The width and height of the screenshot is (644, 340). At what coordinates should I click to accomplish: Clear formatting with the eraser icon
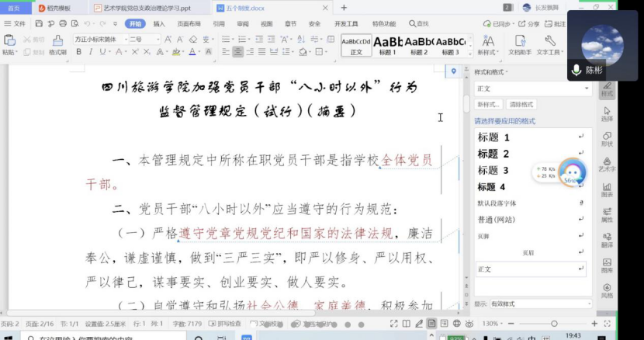[x=193, y=40]
